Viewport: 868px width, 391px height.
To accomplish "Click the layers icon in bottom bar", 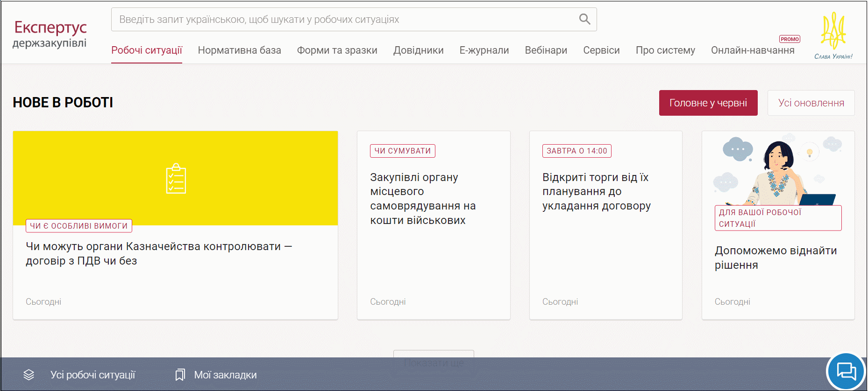I will [29, 375].
